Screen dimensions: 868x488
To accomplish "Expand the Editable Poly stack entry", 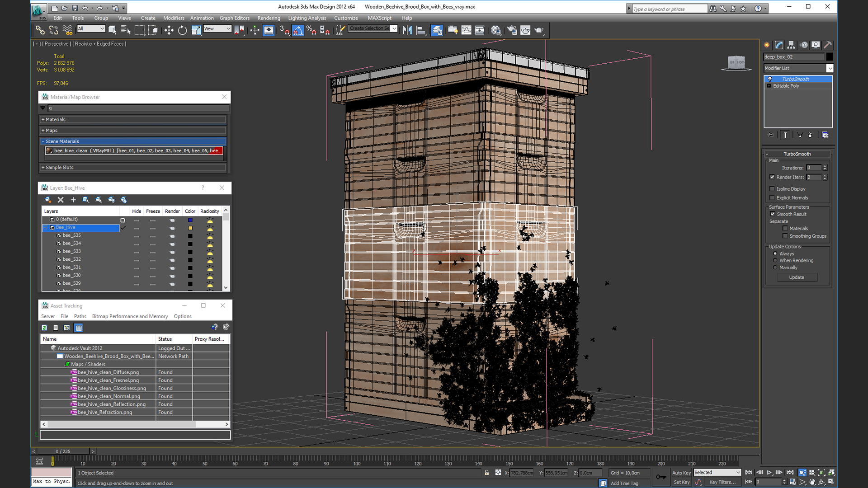I will [769, 86].
